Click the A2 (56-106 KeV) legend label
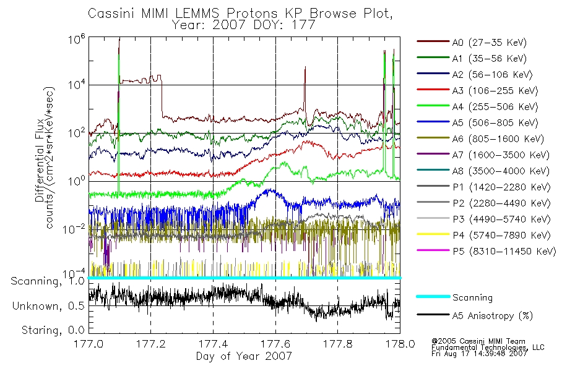Viewport: 588px width, 371px height. point(493,75)
